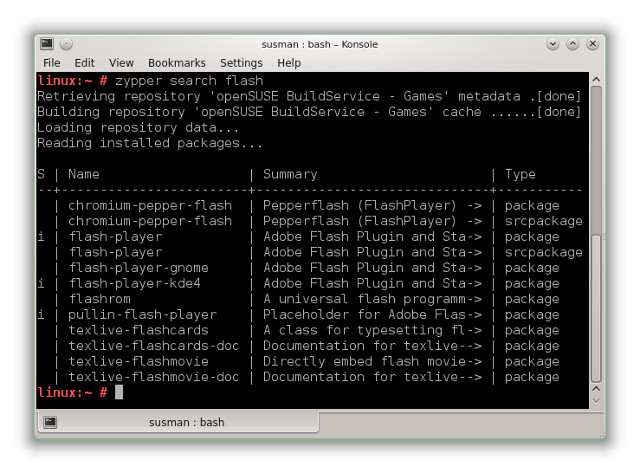Click the 'flash-player-gnome' package name
This screenshot has height=473, width=640.
(139, 268)
